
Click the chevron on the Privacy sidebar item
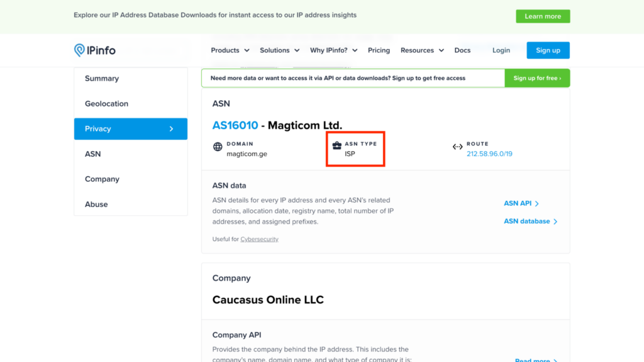pyautogui.click(x=171, y=129)
